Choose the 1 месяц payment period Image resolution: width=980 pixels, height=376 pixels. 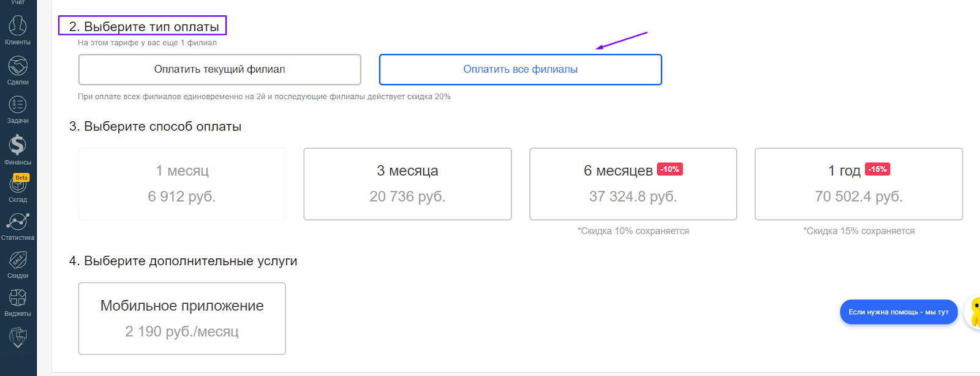pos(182,184)
